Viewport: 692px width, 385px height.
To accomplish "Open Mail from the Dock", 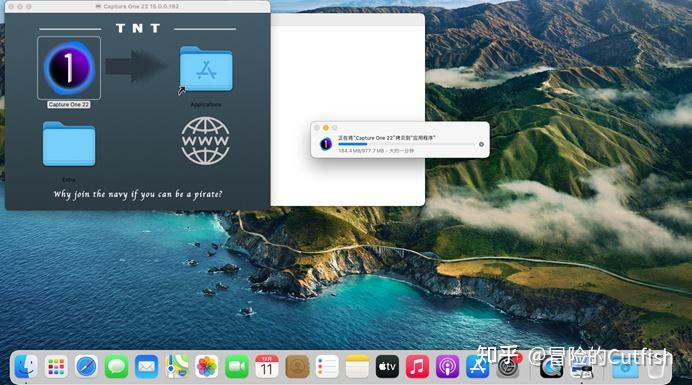I will point(146,366).
